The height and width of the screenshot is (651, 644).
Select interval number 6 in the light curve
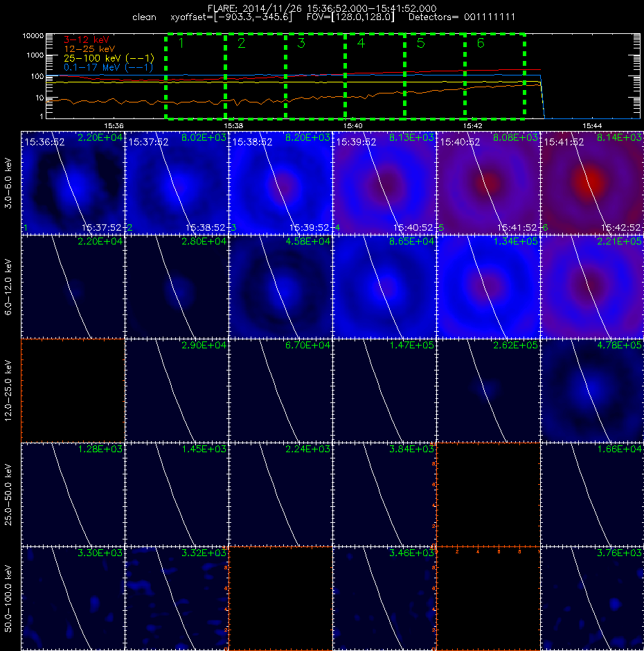[494, 76]
